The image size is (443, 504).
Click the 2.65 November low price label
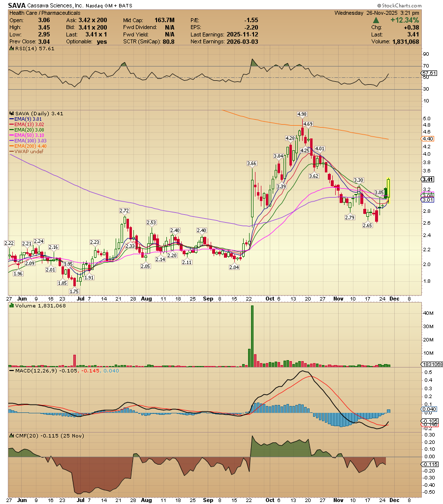tap(367, 225)
